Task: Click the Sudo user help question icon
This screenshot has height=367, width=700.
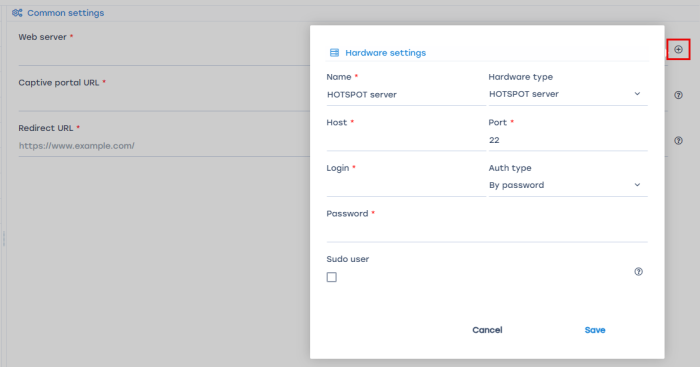Action: (x=638, y=271)
